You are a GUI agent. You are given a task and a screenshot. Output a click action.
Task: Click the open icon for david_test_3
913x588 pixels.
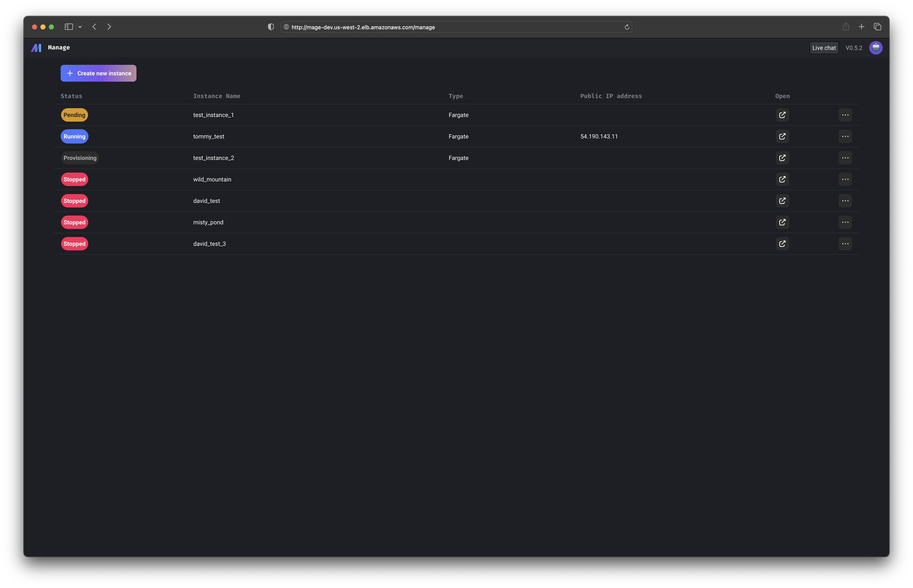782,244
